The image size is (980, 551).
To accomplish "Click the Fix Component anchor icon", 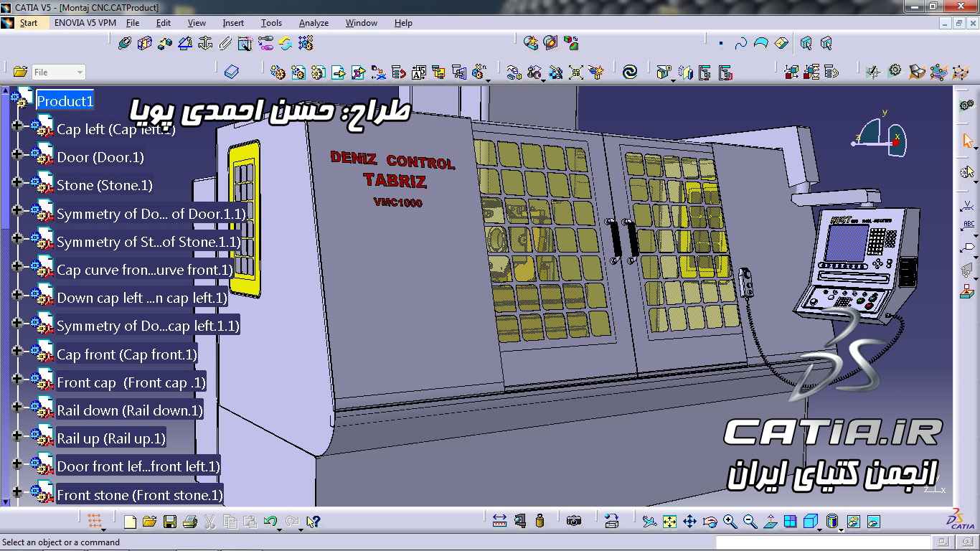I will tap(205, 44).
